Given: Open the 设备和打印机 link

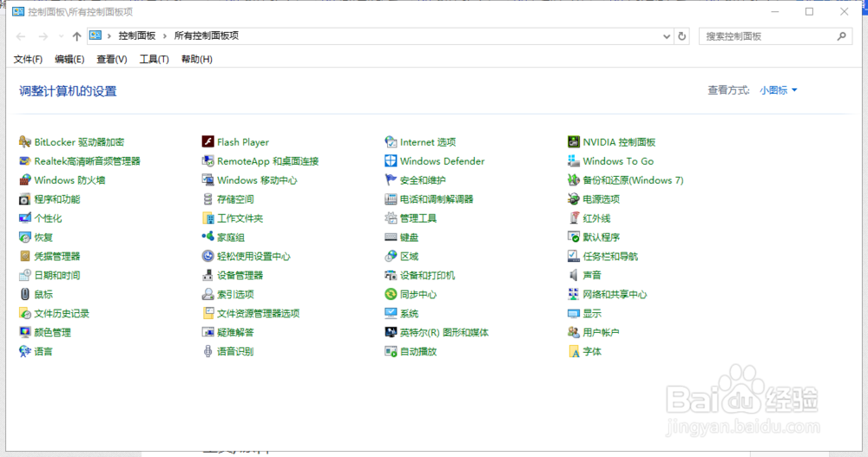Looking at the screenshot, I should pos(427,275).
